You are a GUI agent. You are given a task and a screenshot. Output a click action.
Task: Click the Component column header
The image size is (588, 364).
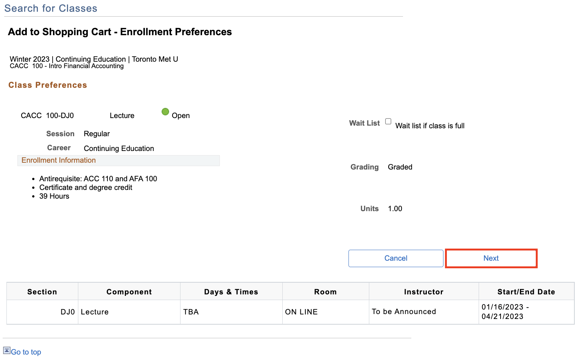tap(129, 292)
